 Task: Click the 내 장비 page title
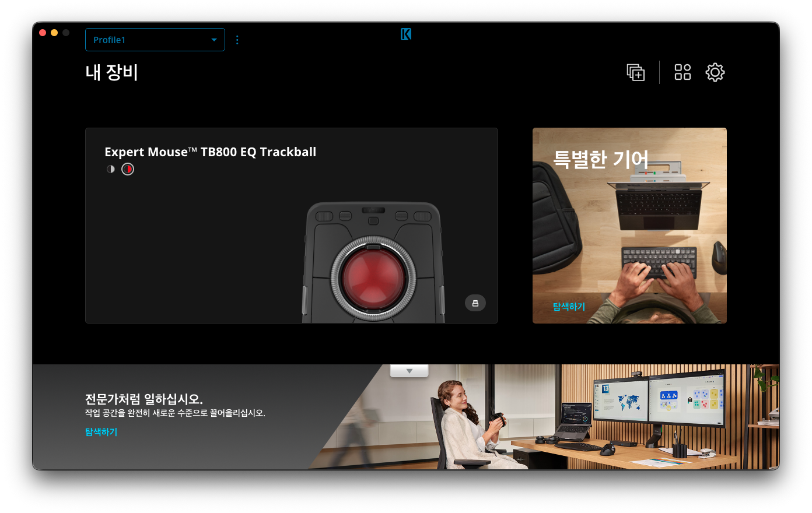click(111, 72)
